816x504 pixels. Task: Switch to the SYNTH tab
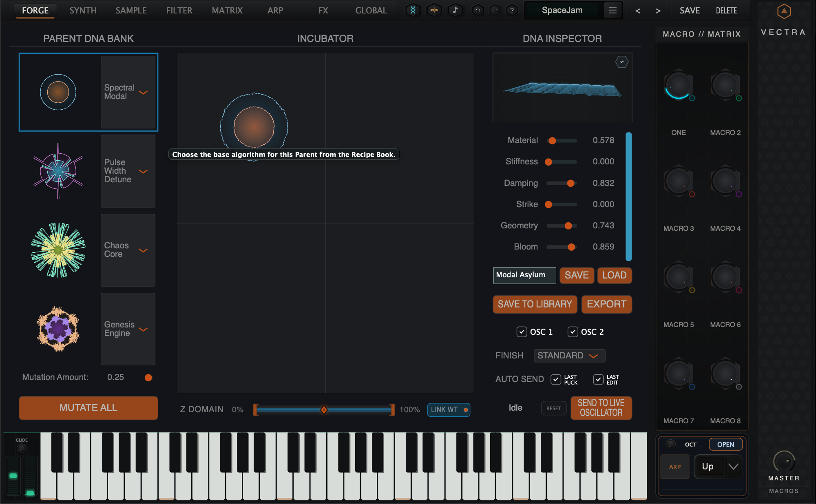pyautogui.click(x=83, y=11)
